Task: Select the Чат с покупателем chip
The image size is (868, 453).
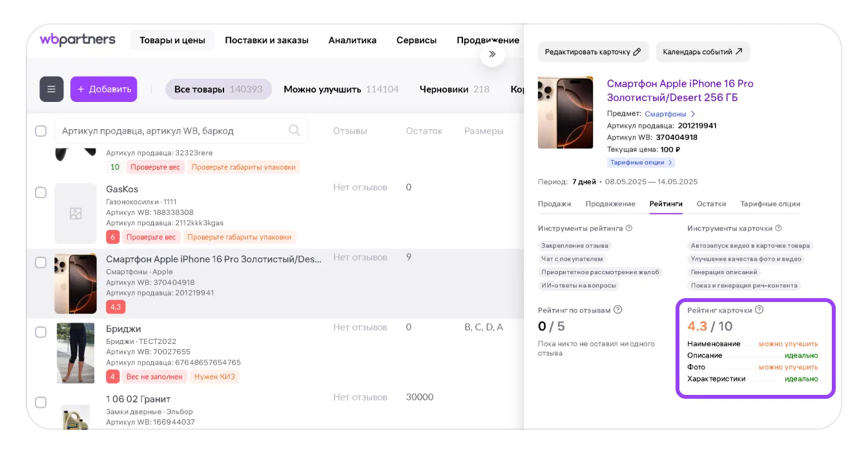Action: [572, 259]
